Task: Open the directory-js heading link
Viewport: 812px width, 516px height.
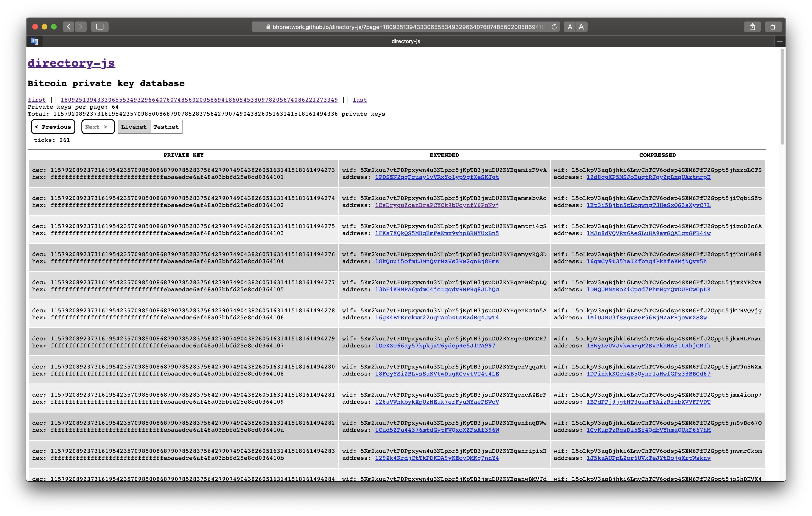Action: pos(71,63)
